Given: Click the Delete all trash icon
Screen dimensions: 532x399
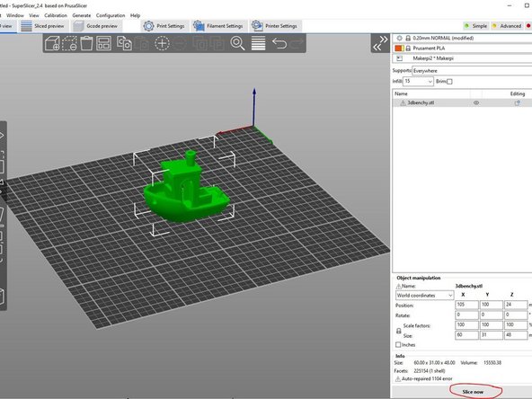Looking at the screenshot, I should pyautogui.click(x=86, y=43).
